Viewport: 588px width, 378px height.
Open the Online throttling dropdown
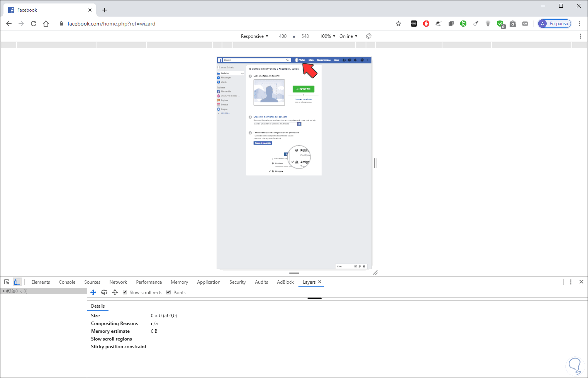tap(348, 36)
